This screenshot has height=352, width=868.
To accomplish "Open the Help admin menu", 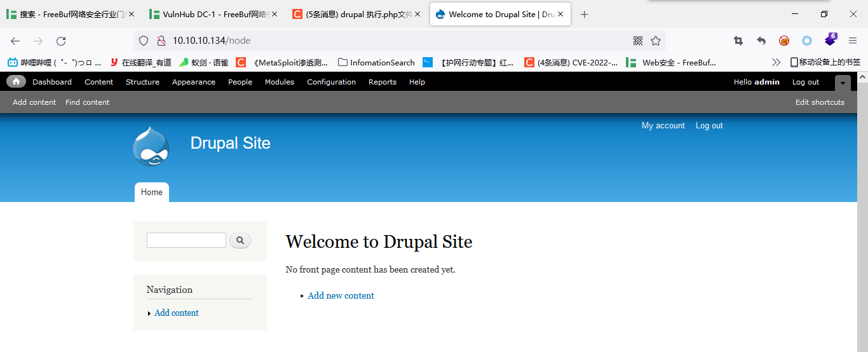I will pyautogui.click(x=417, y=82).
